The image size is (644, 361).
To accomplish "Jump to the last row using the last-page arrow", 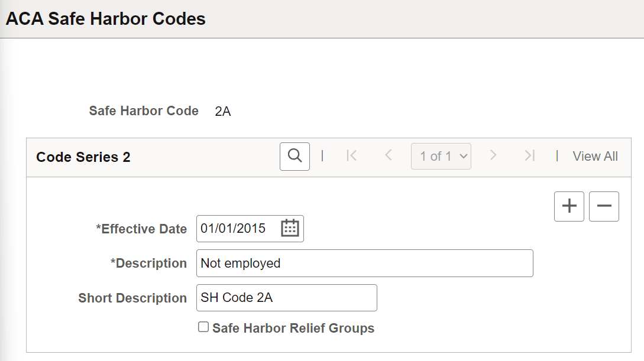I will click(530, 156).
